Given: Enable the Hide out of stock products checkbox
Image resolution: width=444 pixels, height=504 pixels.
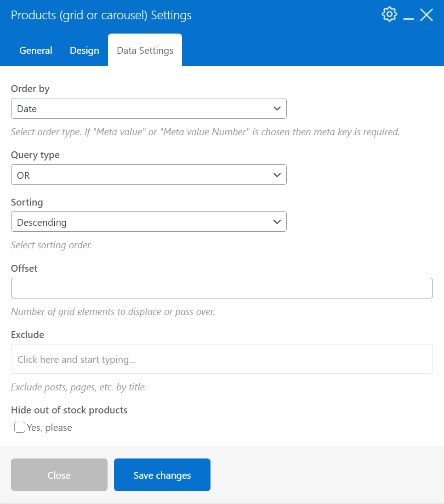Looking at the screenshot, I should [x=19, y=427].
